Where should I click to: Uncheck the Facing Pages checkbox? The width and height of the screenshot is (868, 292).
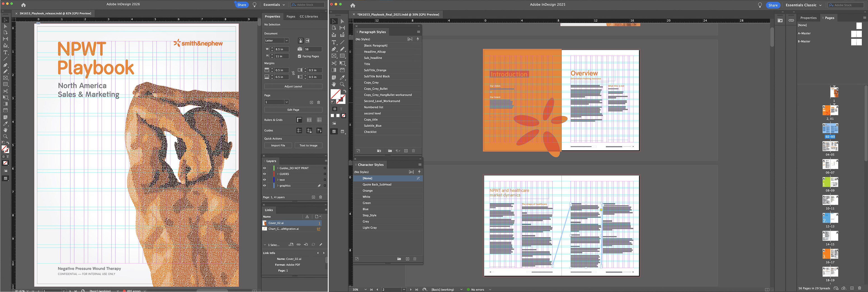[299, 56]
